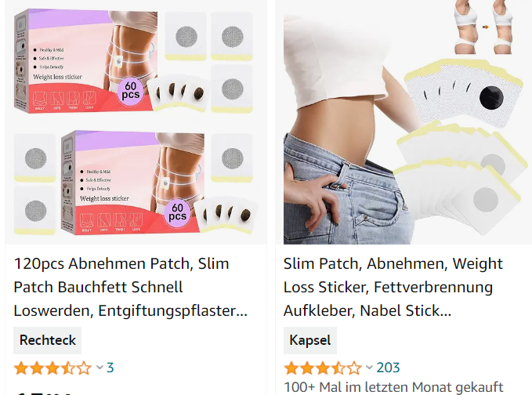
Task: Open the 120pcs Abnehmen Patch product image
Action: click(136, 122)
